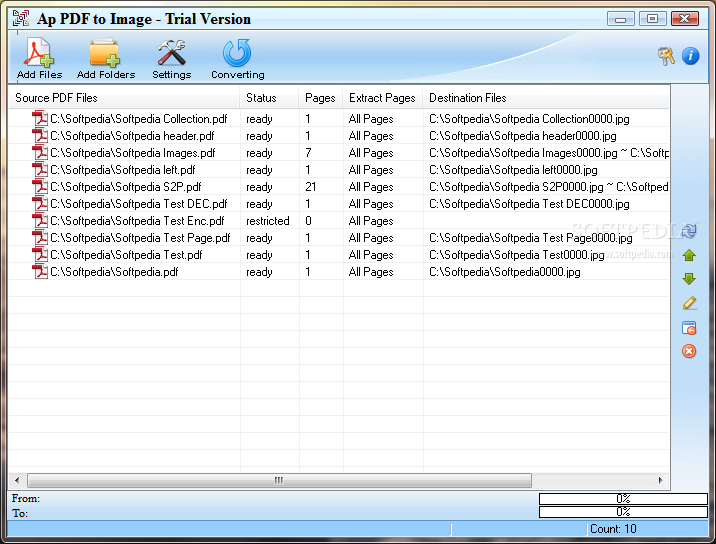Image resolution: width=716 pixels, height=544 pixels.
Task: Sort by Extract Pages column header
Action: point(383,98)
